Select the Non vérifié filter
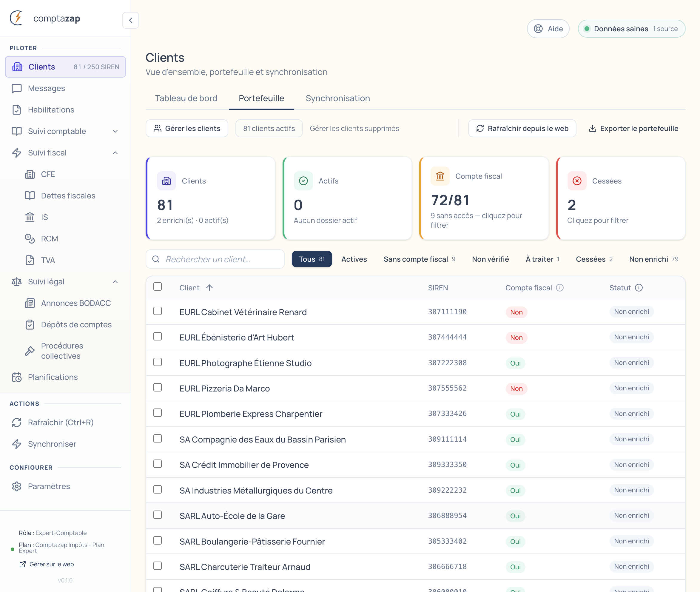The height and width of the screenshot is (592, 700). (x=490, y=259)
